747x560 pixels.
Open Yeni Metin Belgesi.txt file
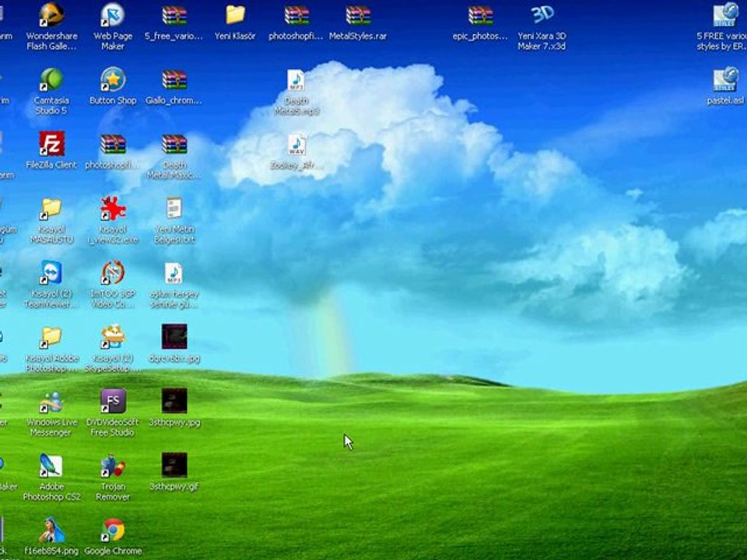click(174, 208)
